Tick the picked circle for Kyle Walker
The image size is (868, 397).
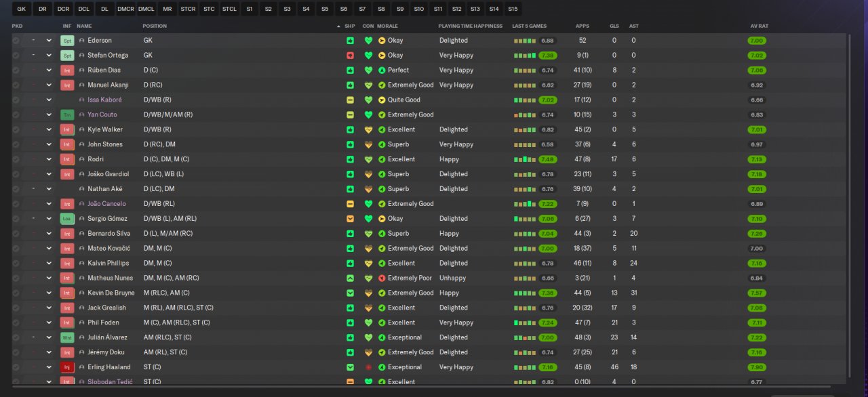pyautogui.click(x=16, y=129)
